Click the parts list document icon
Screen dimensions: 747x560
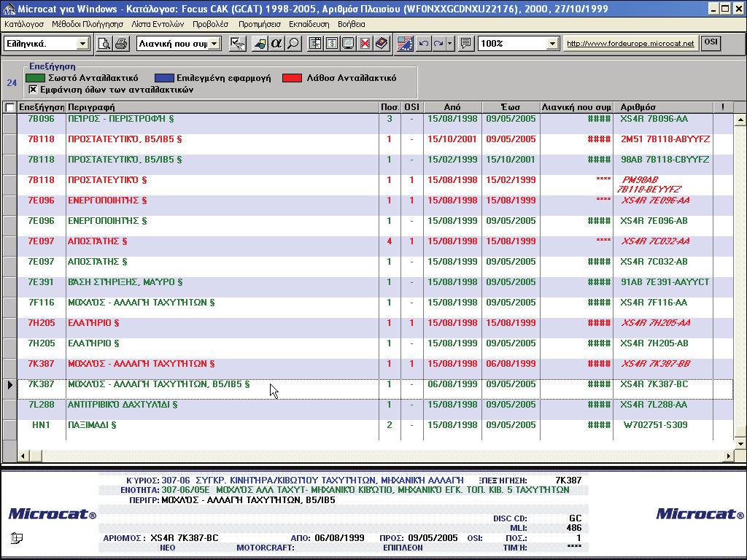point(315,44)
